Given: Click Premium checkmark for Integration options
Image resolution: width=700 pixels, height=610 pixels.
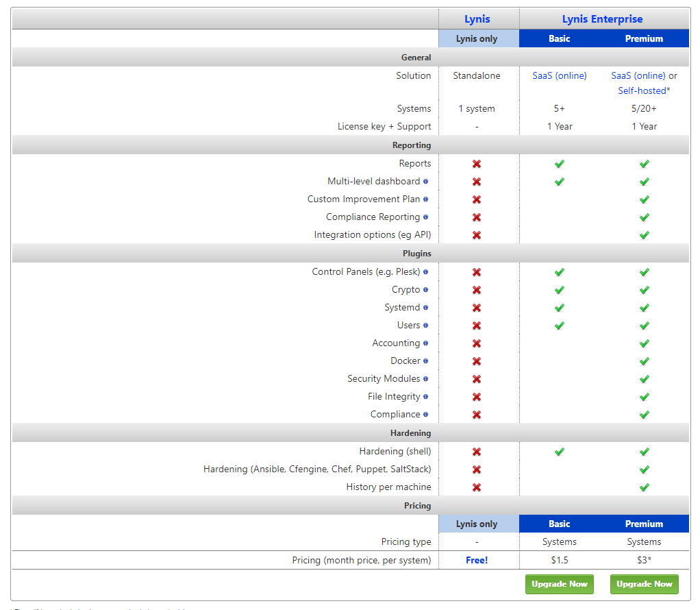Looking at the screenshot, I should coord(645,235).
